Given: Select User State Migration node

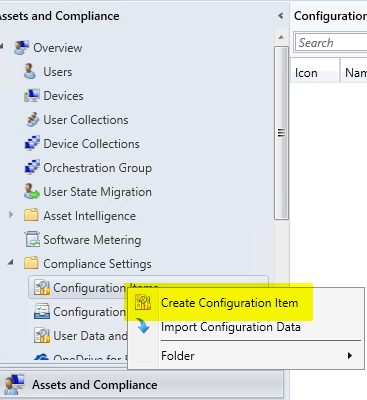Looking at the screenshot, I should coord(97,192).
